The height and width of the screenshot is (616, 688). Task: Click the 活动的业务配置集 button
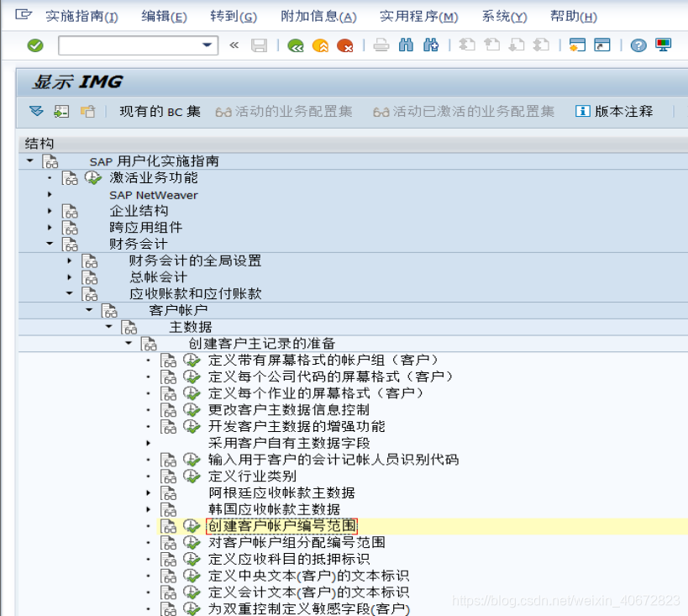[x=283, y=112]
